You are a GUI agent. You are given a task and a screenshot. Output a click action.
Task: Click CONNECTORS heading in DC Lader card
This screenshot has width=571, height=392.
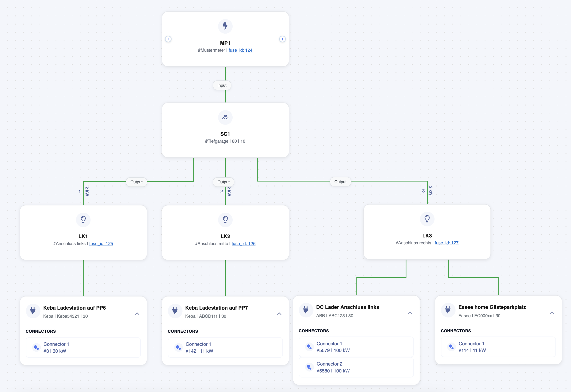pos(314,331)
